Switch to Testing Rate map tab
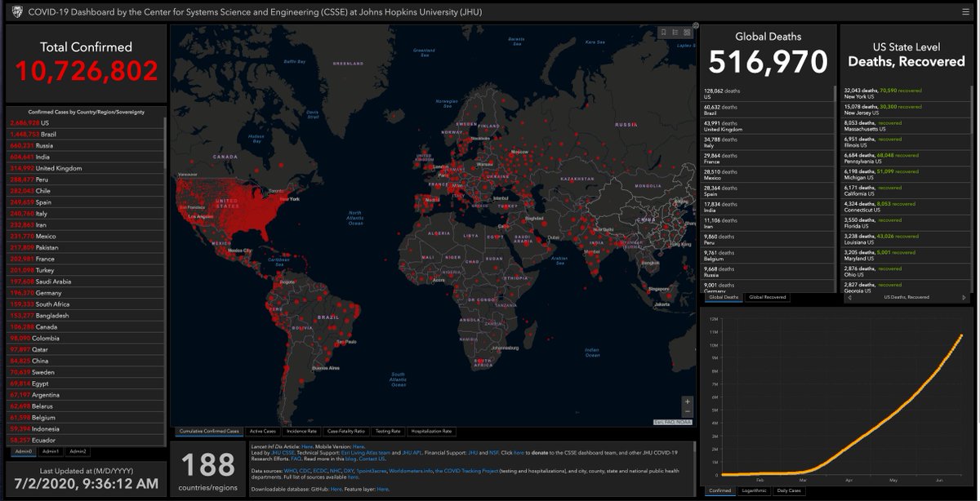The width and height of the screenshot is (980, 501). click(388, 431)
